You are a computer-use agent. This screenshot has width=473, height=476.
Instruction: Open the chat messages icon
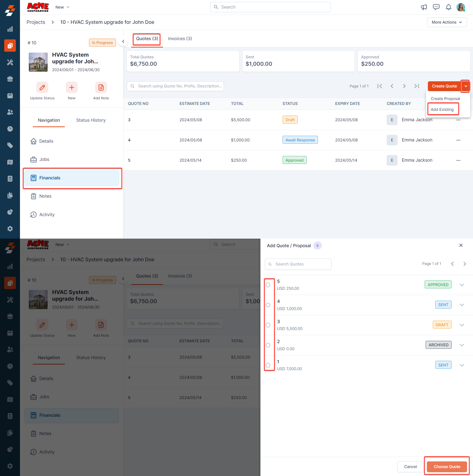(x=436, y=7)
